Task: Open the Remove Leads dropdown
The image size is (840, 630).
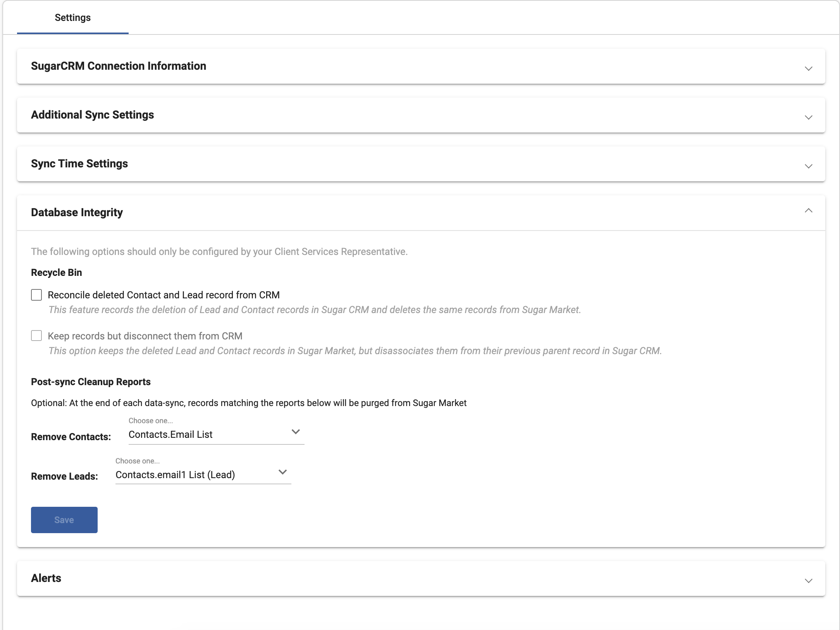Action: 196,475
